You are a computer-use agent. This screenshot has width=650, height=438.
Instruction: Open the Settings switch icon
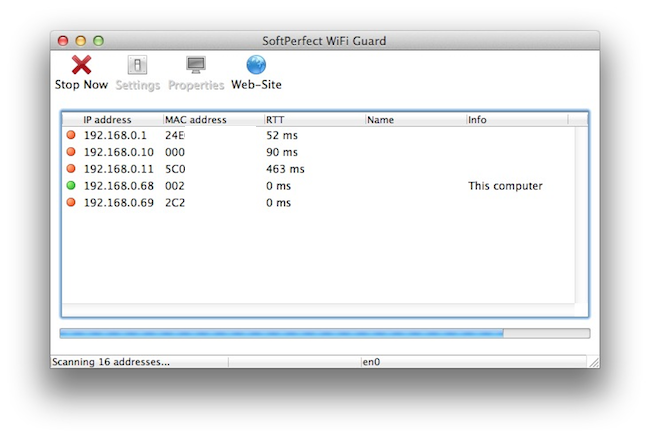coord(137,65)
